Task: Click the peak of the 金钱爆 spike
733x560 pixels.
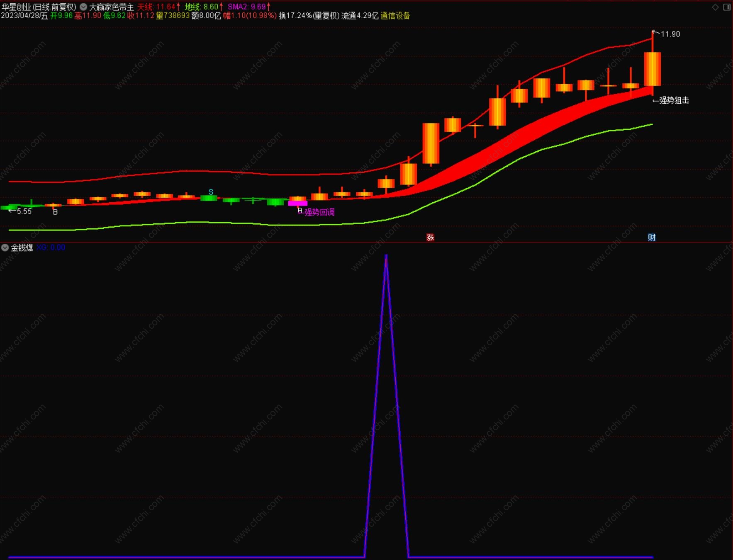Action: [x=386, y=255]
